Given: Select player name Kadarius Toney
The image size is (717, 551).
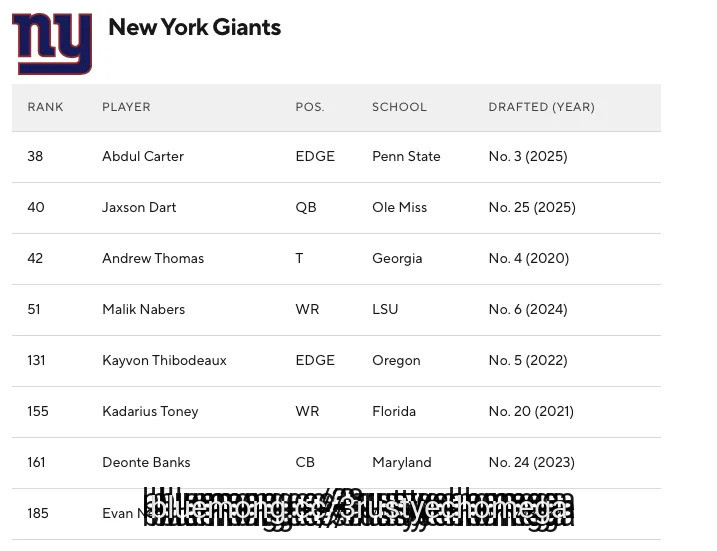Looking at the screenshot, I should coord(150,412).
